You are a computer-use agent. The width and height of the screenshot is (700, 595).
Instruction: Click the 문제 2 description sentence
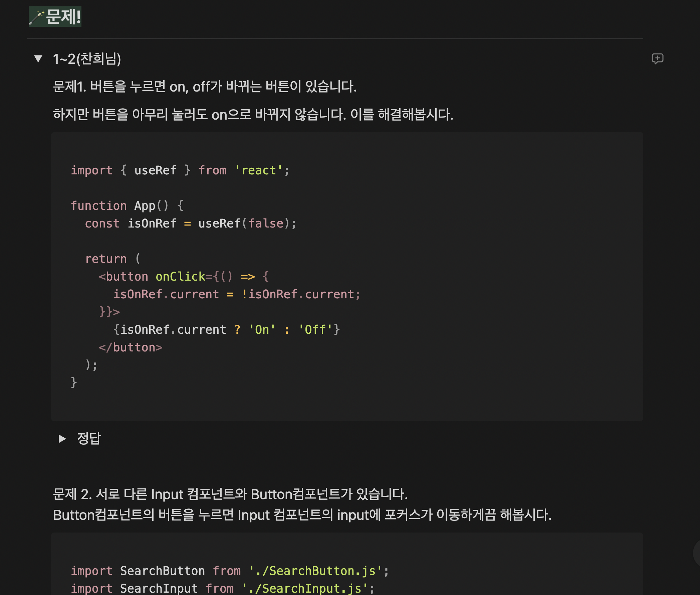pos(230,494)
